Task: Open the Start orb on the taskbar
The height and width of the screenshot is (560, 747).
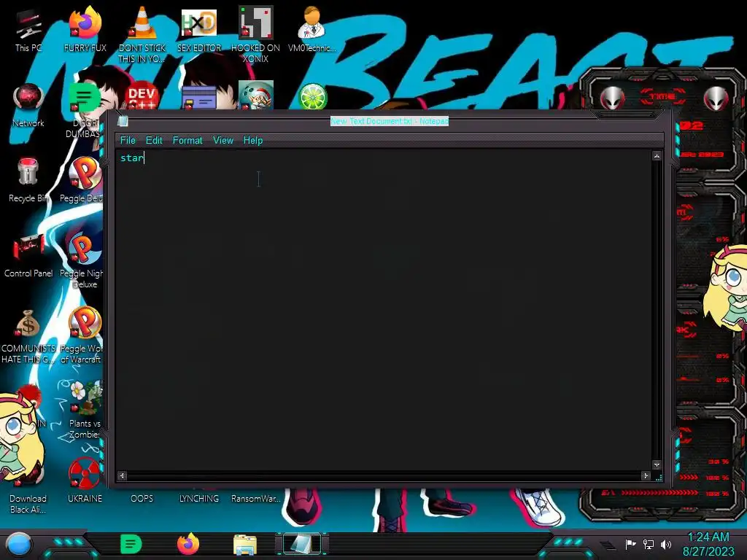Action: [18, 544]
